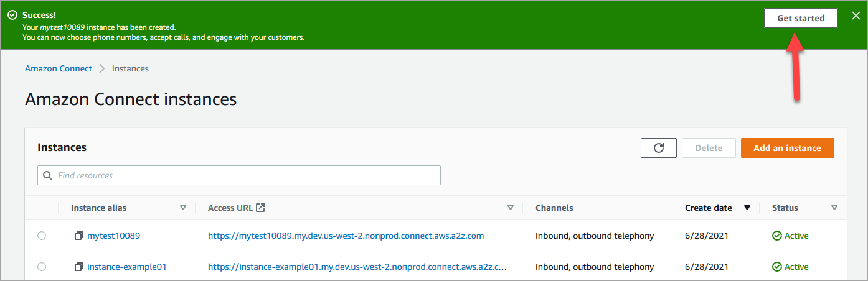The height and width of the screenshot is (281, 868).
Task: Go to Amazon Connect breadcrumb
Action: (x=59, y=68)
